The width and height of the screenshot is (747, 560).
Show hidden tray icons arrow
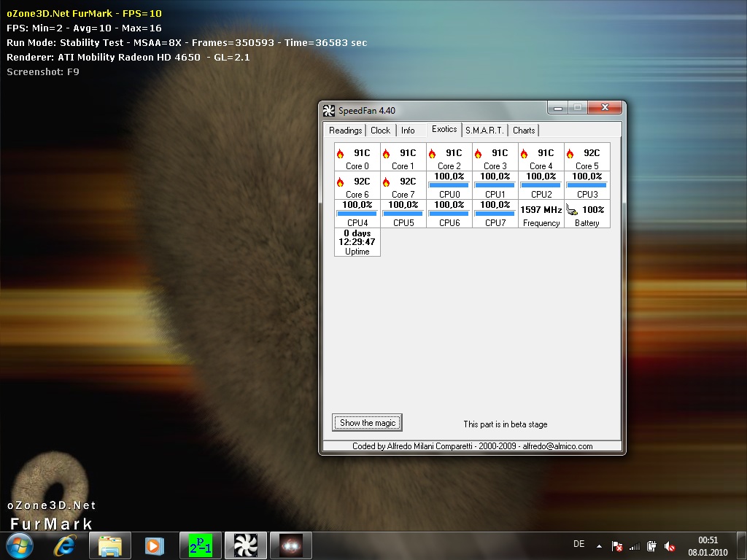600,546
